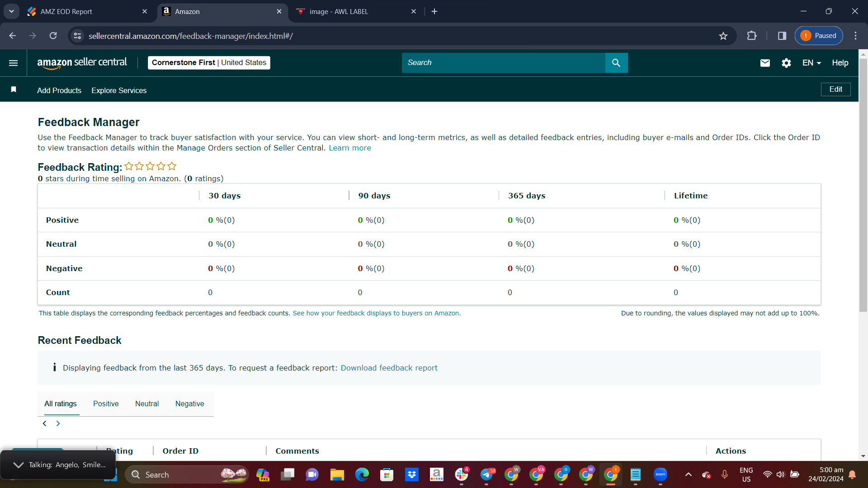Viewport: 868px width, 488px height.
Task: Close the AMZ EOD Report tab
Action: click(145, 11)
